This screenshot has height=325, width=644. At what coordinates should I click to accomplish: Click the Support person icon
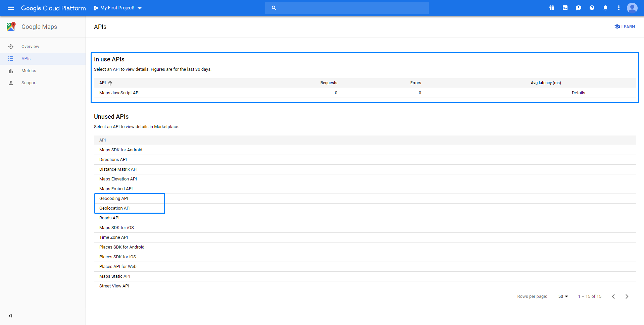click(x=11, y=83)
